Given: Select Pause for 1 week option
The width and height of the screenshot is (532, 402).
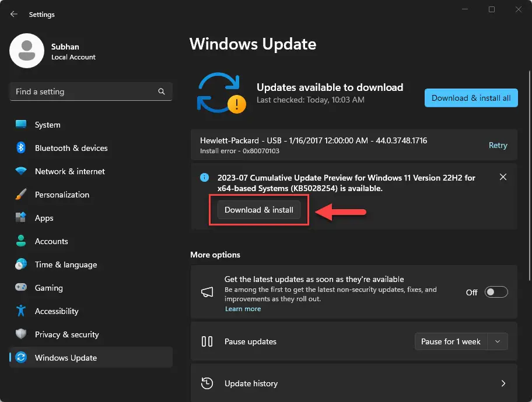Looking at the screenshot, I should click(x=450, y=341).
